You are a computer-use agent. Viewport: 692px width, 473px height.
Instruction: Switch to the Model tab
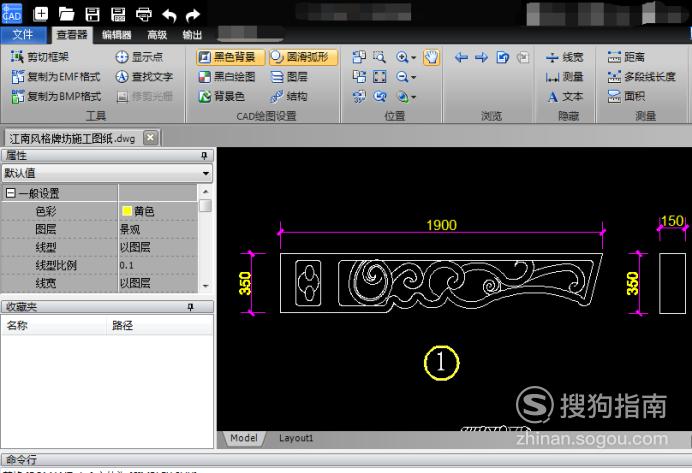click(244, 438)
